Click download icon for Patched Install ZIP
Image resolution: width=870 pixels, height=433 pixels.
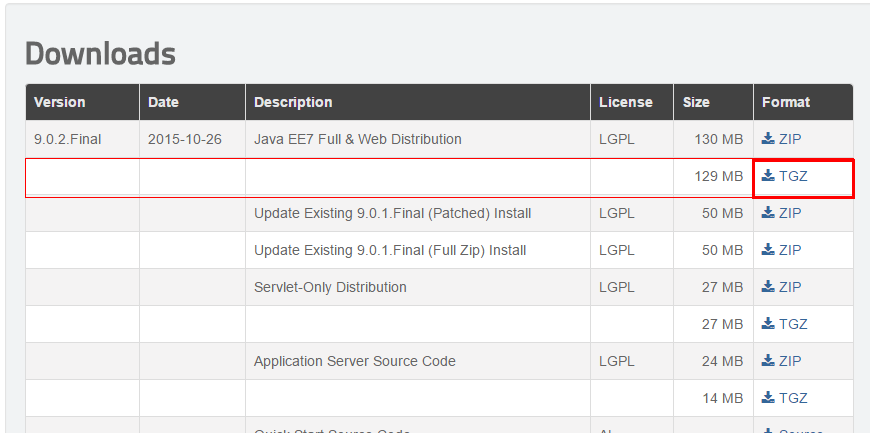click(x=768, y=212)
